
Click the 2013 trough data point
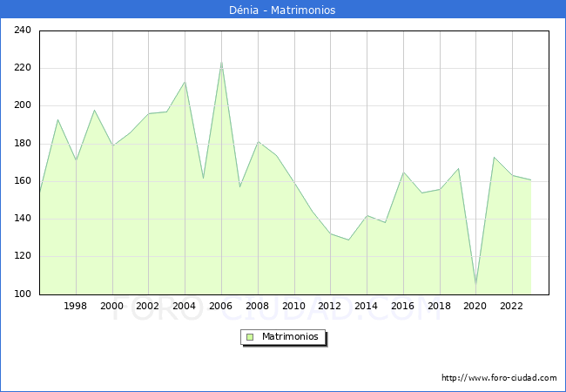(348, 240)
